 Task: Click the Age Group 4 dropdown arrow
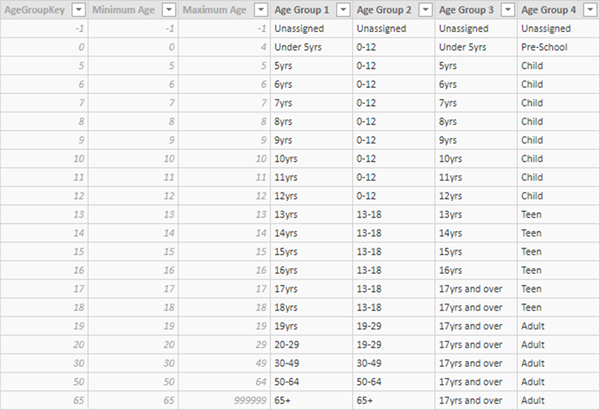tap(590, 10)
